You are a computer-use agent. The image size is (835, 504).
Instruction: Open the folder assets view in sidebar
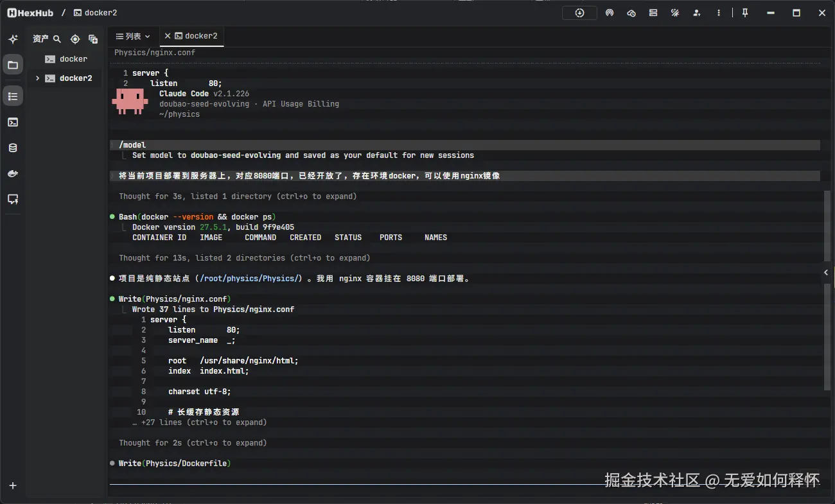13,64
